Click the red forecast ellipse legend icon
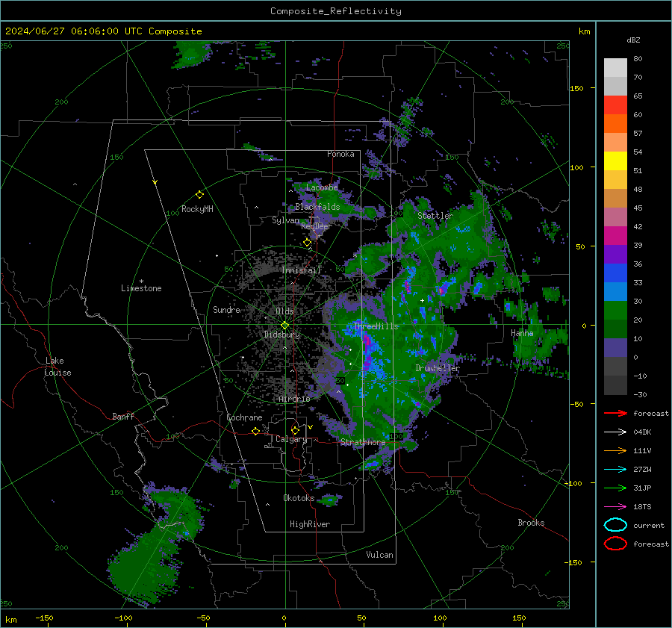 coord(615,544)
